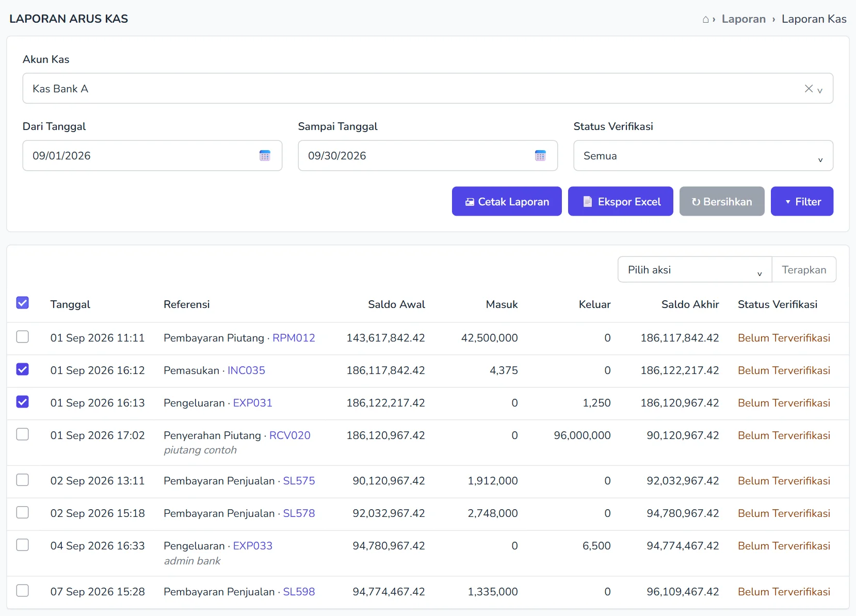This screenshot has height=616, width=856.
Task: Open the SL598 reference link
Action: coord(299,592)
